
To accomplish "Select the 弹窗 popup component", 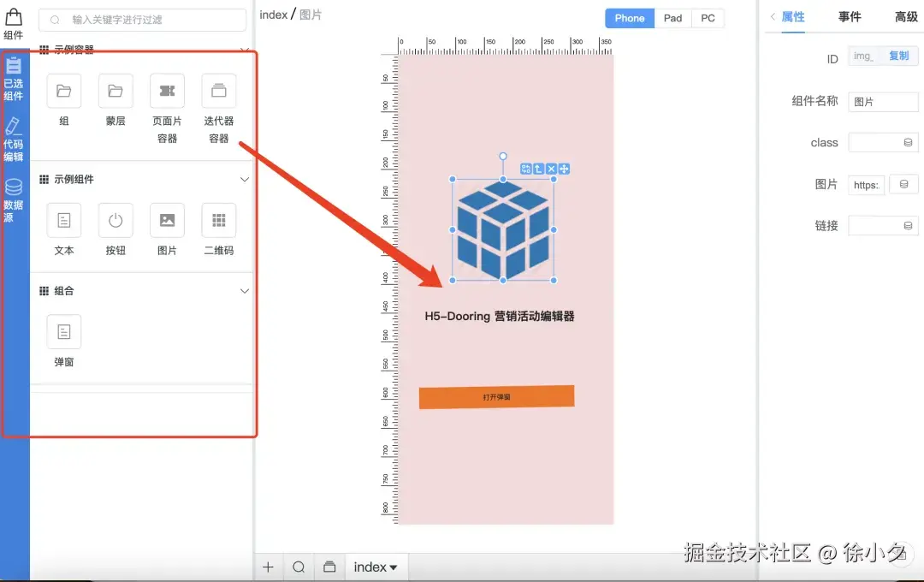I will pyautogui.click(x=63, y=331).
